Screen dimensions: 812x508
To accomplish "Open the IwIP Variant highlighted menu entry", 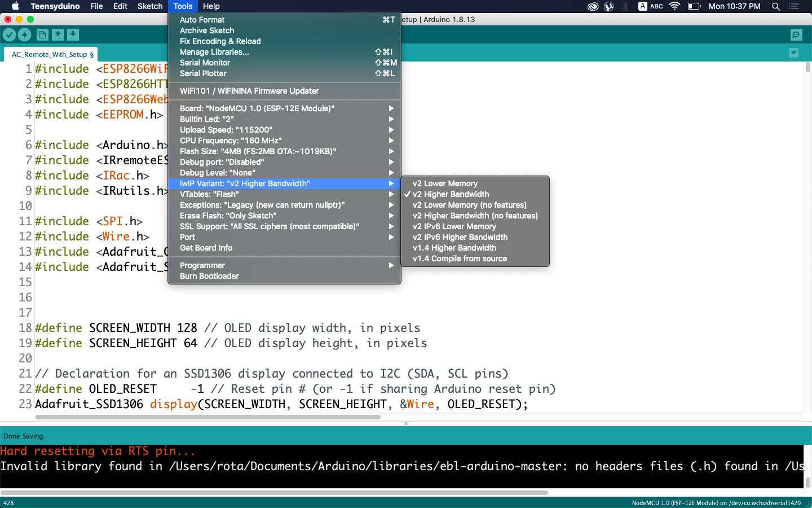I will click(284, 183).
